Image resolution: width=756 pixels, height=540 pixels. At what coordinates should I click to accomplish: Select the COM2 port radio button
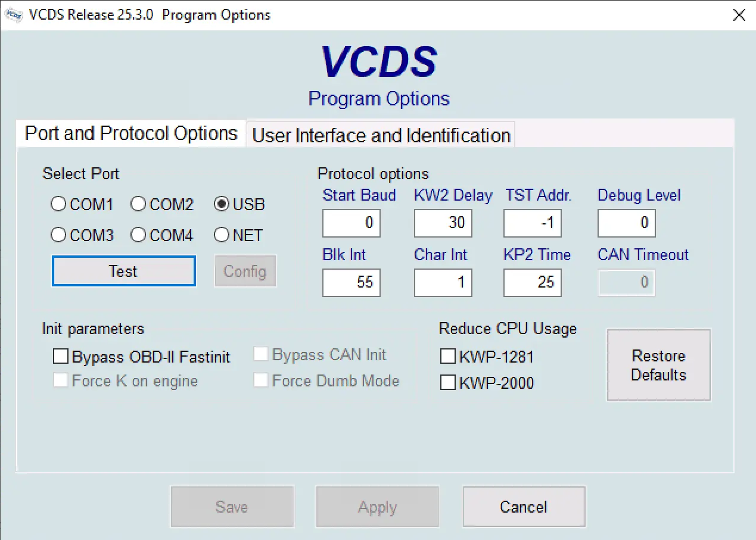point(138,204)
